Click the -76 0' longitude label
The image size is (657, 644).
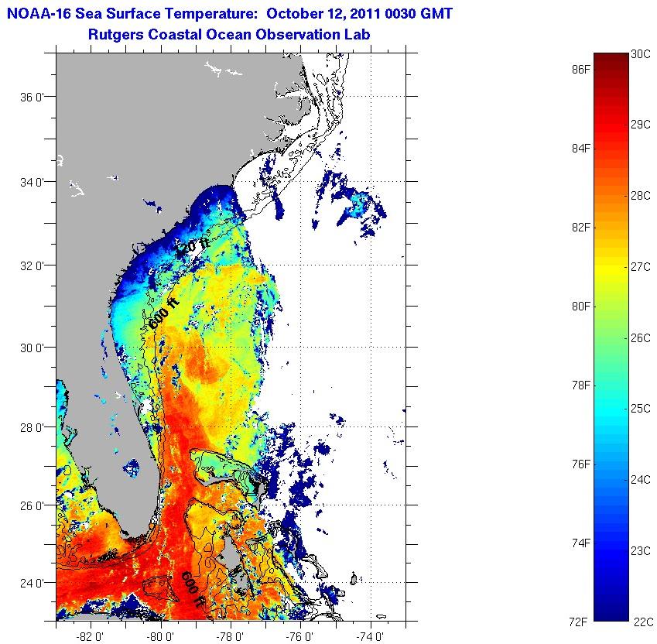coord(299,637)
